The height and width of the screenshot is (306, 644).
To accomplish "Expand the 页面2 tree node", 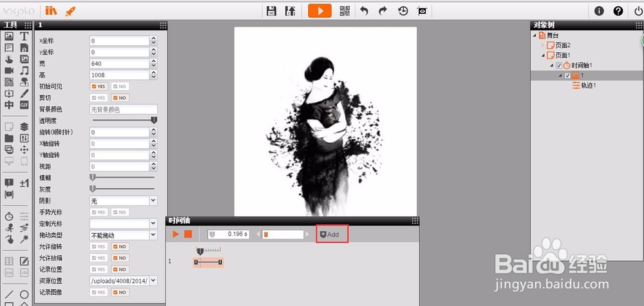I will tap(542, 45).
